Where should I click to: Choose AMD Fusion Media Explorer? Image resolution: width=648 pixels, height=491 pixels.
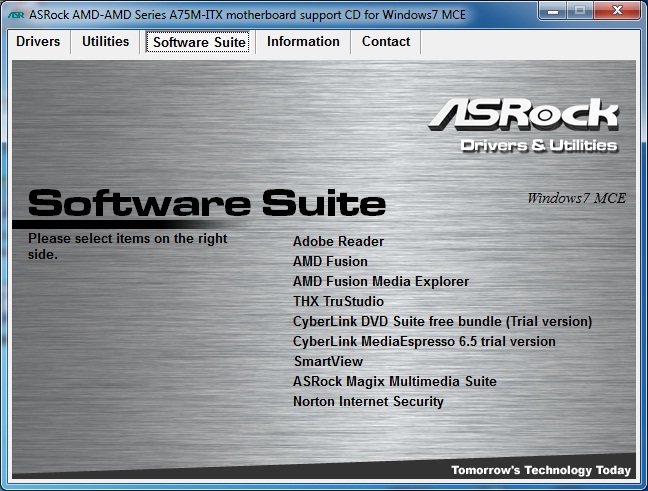tap(381, 281)
